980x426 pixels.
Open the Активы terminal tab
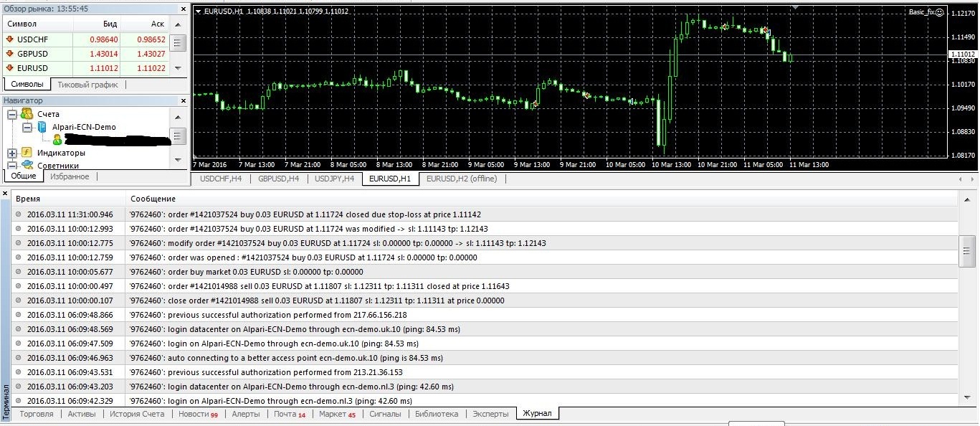tap(81, 414)
